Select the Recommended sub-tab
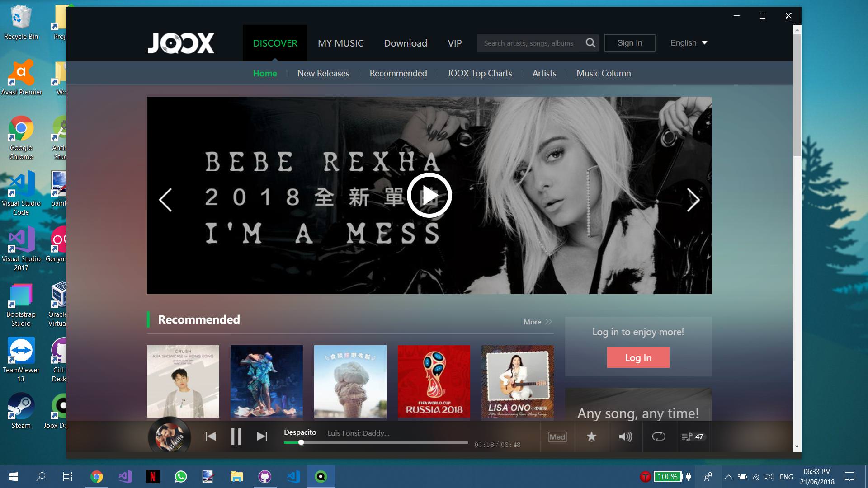Screen dimensions: 868x488 [398, 73]
